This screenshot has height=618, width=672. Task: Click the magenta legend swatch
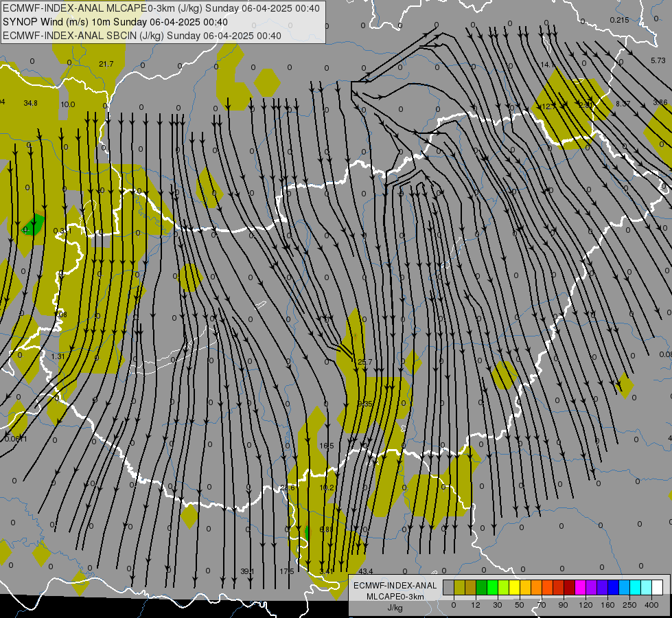tap(580, 588)
